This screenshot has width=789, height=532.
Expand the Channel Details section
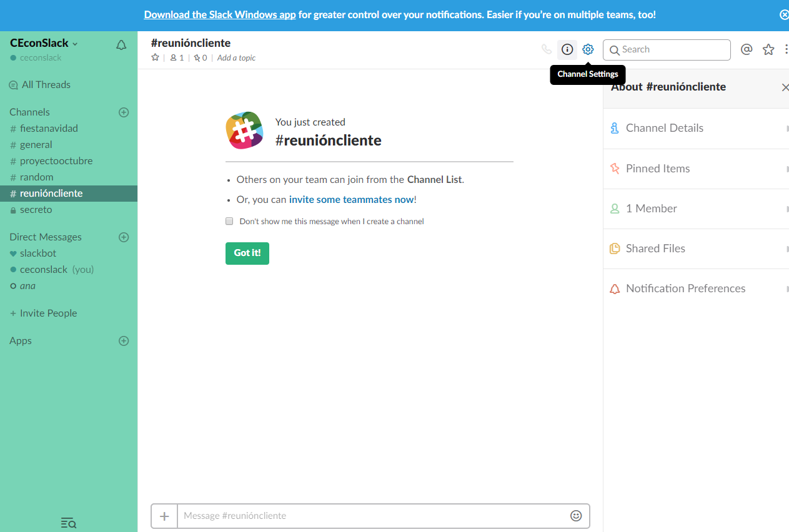tap(696, 128)
